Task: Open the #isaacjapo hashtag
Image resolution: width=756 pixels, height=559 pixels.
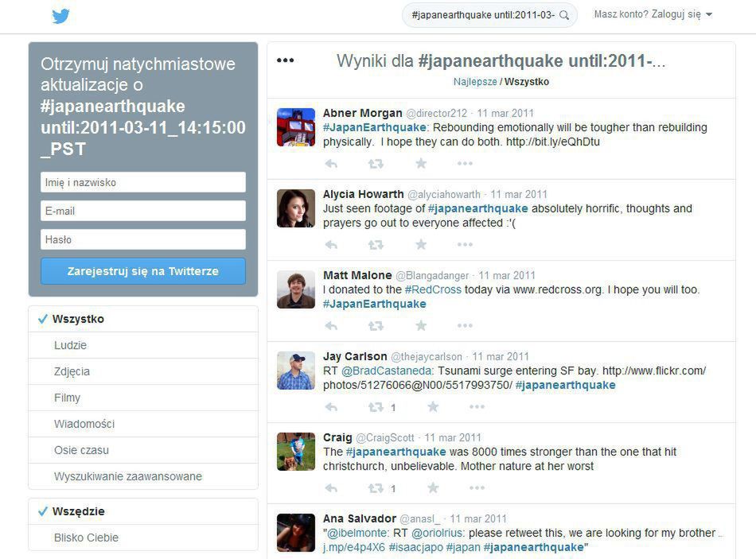Action: (x=415, y=547)
